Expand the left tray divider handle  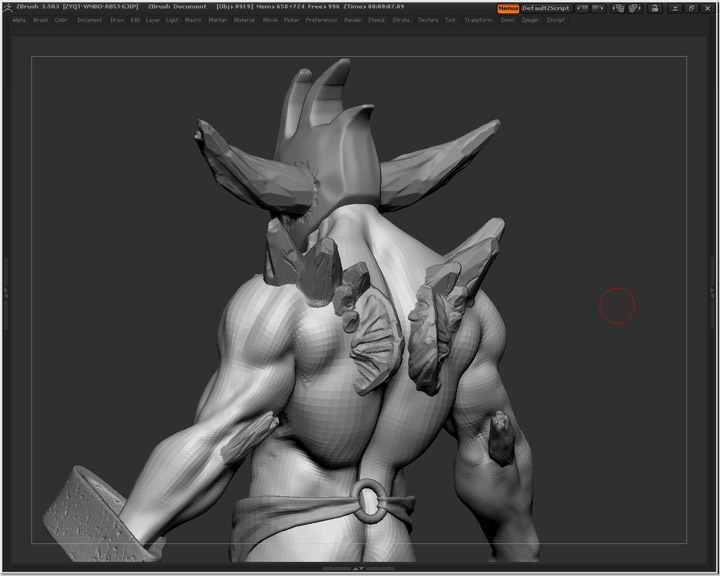tap(6, 292)
